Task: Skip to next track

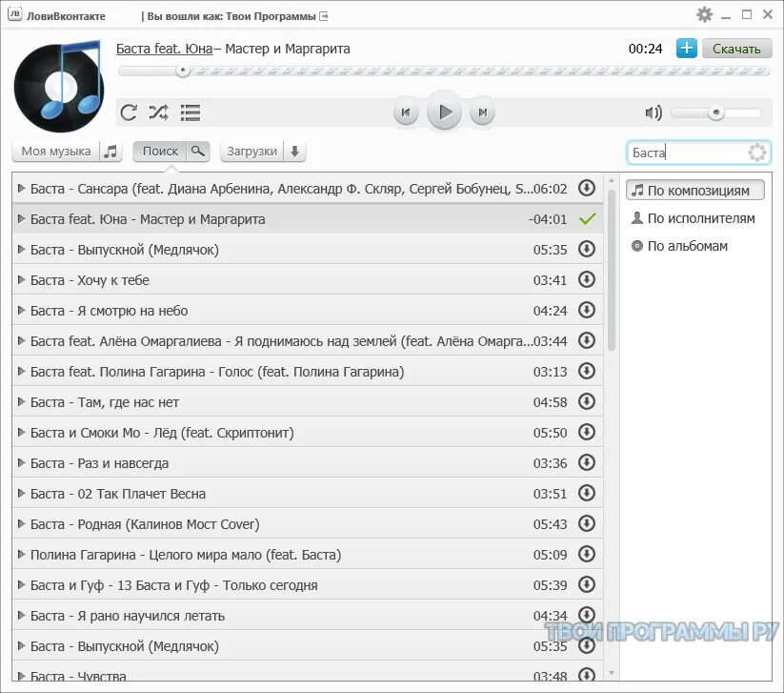Action: [x=482, y=112]
